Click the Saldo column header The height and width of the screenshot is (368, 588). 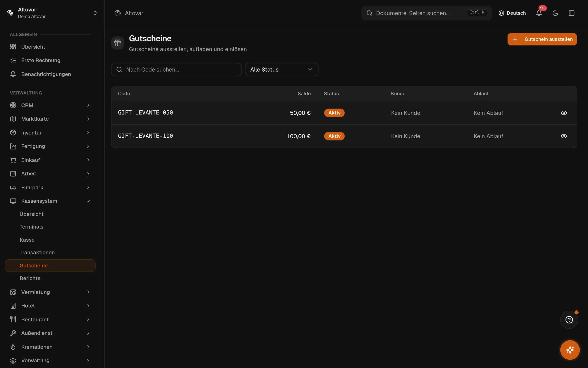[x=304, y=94]
